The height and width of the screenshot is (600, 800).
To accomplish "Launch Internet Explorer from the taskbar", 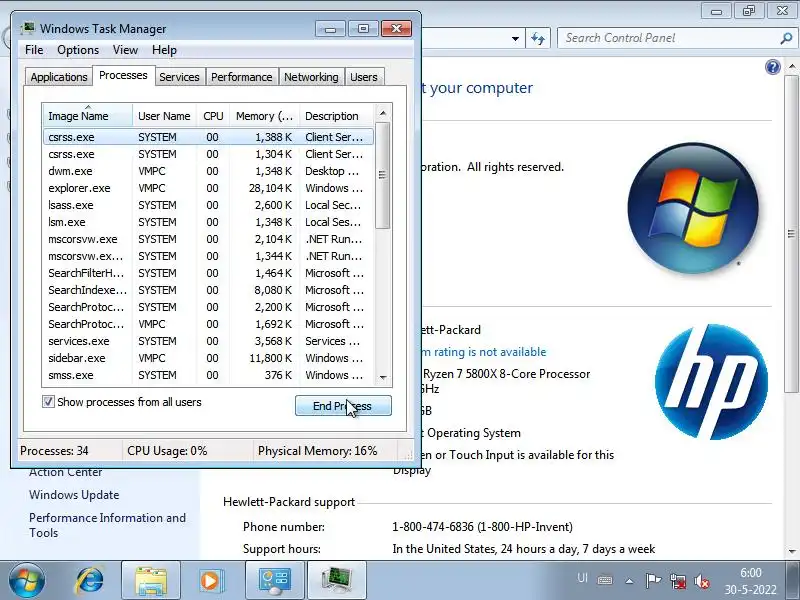I will tap(89, 581).
